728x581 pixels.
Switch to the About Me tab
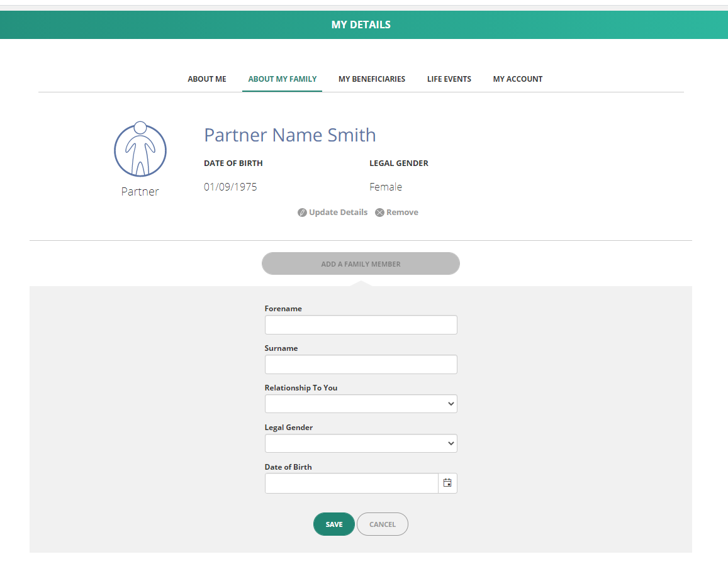[x=207, y=79]
